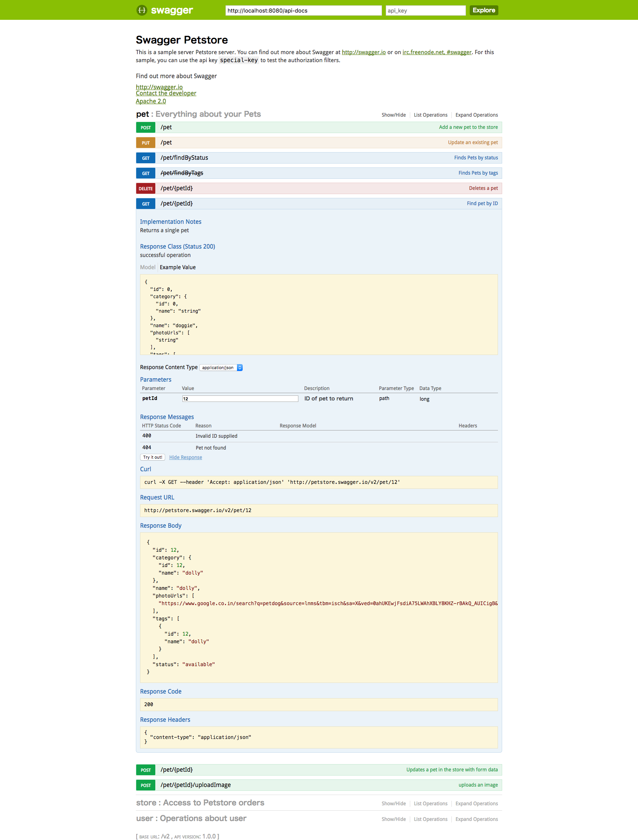The width and height of the screenshot is (638, 840).
Task: Expand Operations for the user section
Action: [x=476, y=819]
